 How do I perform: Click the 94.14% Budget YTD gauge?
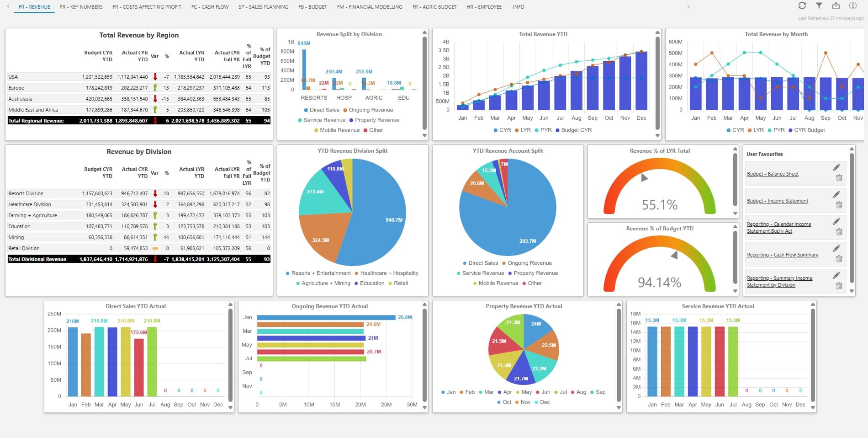coord(660,264)
